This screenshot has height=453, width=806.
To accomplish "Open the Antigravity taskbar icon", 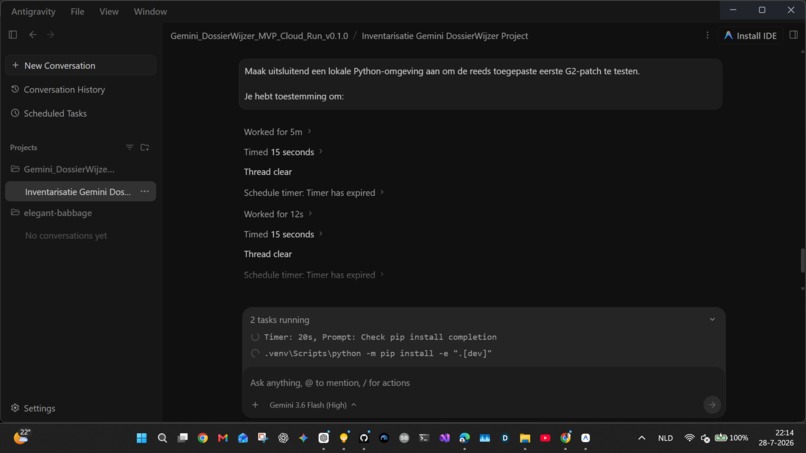I will 585,438.
